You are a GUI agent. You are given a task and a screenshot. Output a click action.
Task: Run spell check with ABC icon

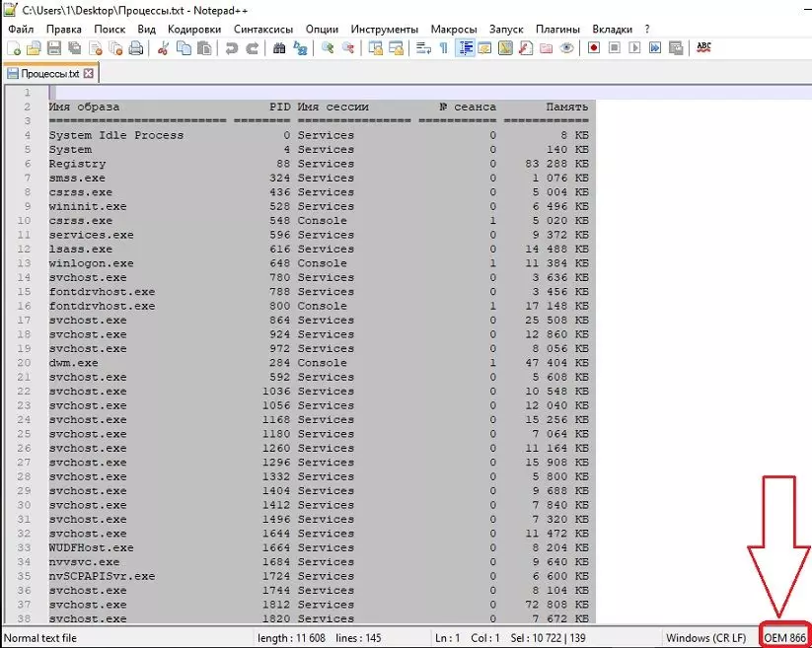(x=703, y=47)
